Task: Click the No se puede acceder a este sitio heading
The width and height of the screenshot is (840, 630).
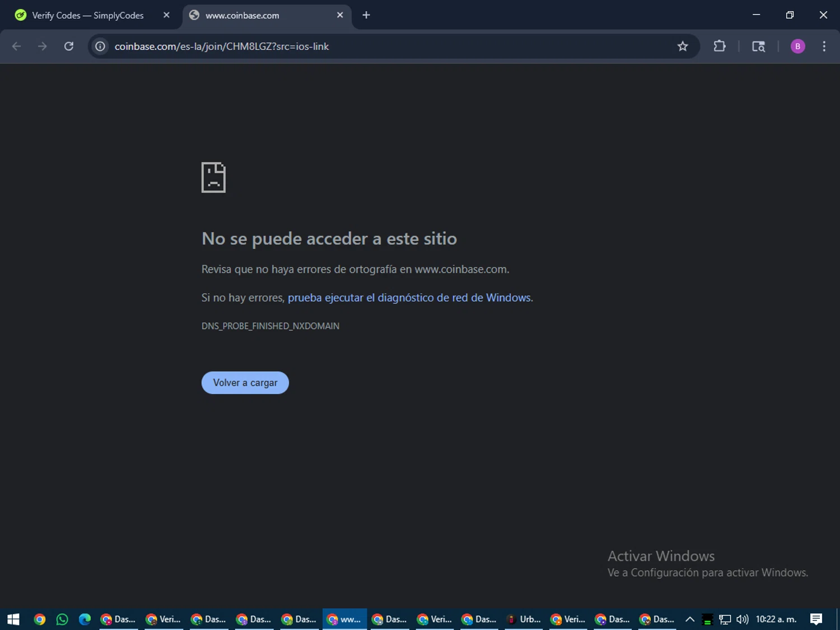Action: pyautogui.click(x=329, y=239)
